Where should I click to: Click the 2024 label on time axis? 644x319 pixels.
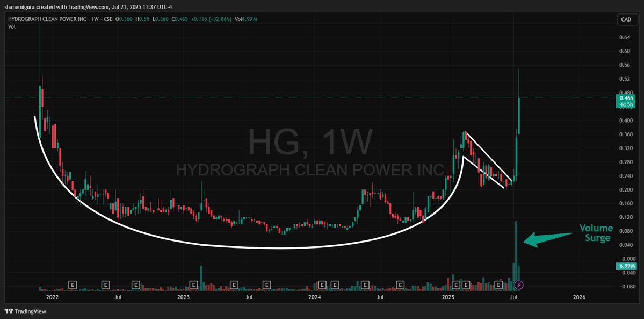pos(315,297)
